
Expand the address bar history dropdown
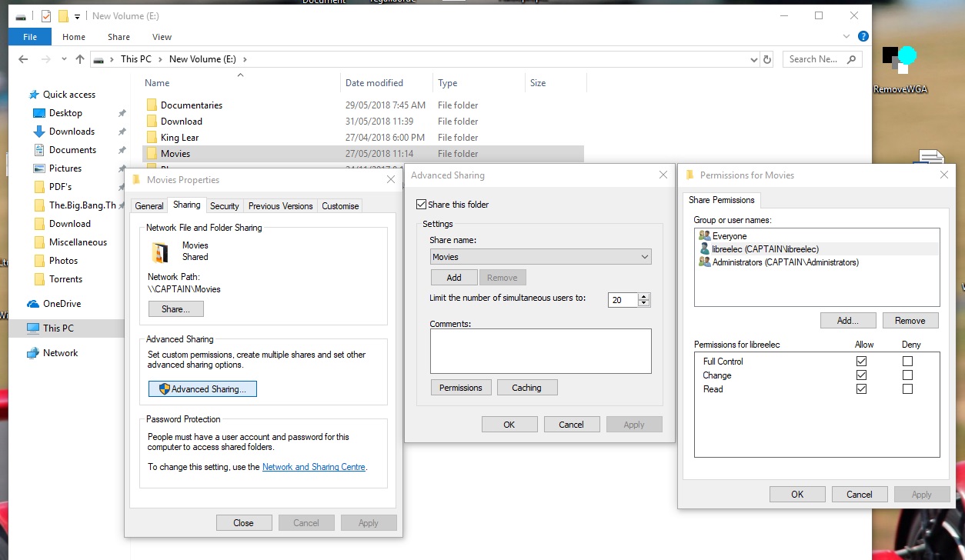point(753,59)
